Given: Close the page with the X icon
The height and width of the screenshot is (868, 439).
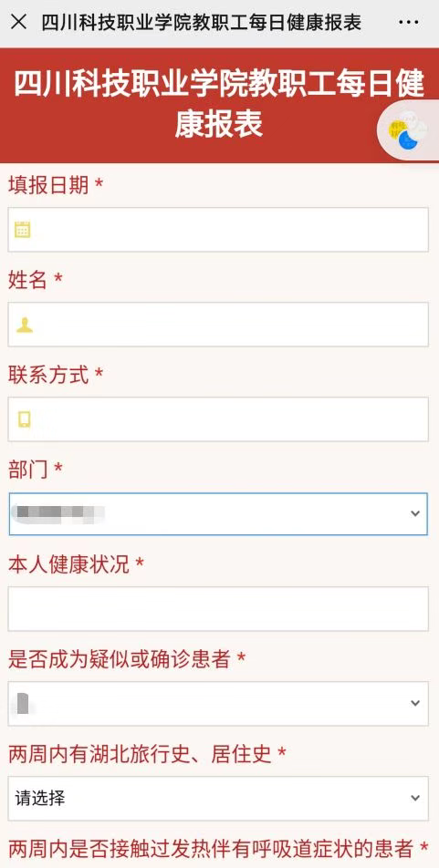Looking at the screenshot, I should (x=19, y=23).
